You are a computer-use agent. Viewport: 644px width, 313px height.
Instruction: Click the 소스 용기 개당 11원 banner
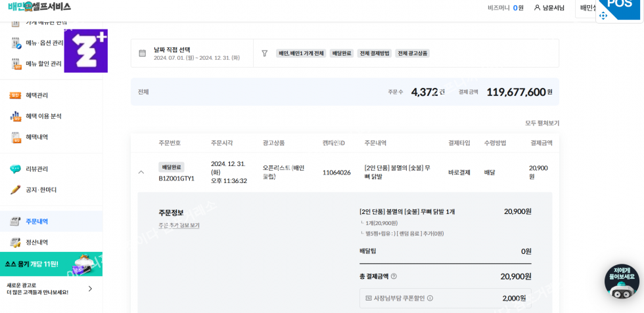[51, 264]
